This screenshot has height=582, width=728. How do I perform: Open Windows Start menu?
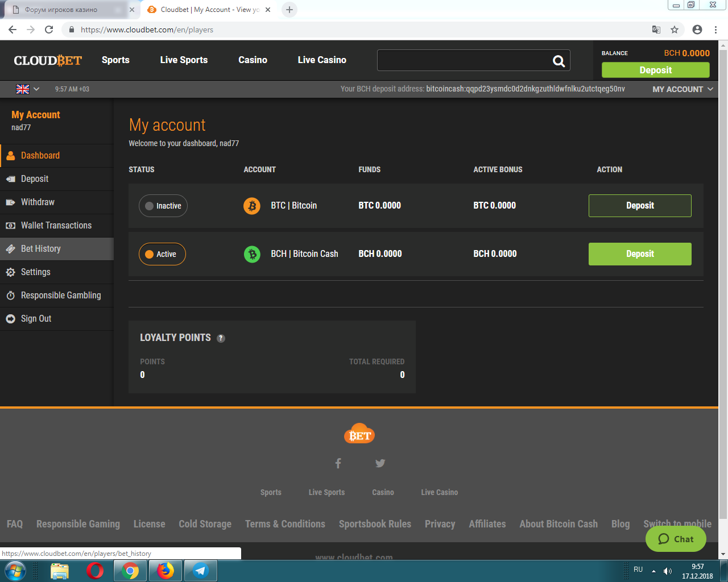15,571
